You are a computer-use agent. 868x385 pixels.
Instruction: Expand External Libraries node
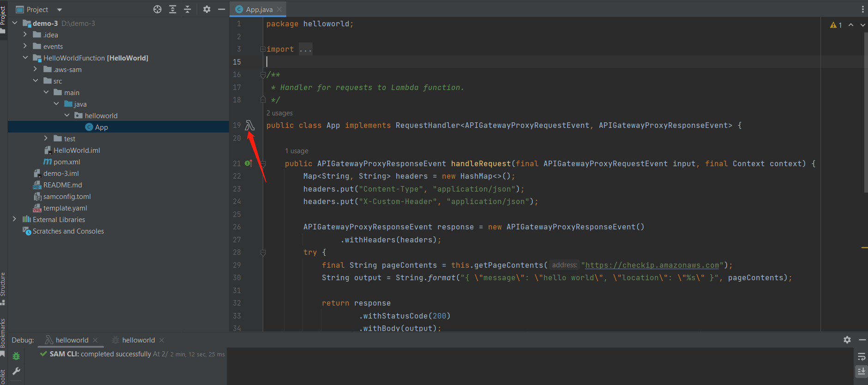[14, 219]
